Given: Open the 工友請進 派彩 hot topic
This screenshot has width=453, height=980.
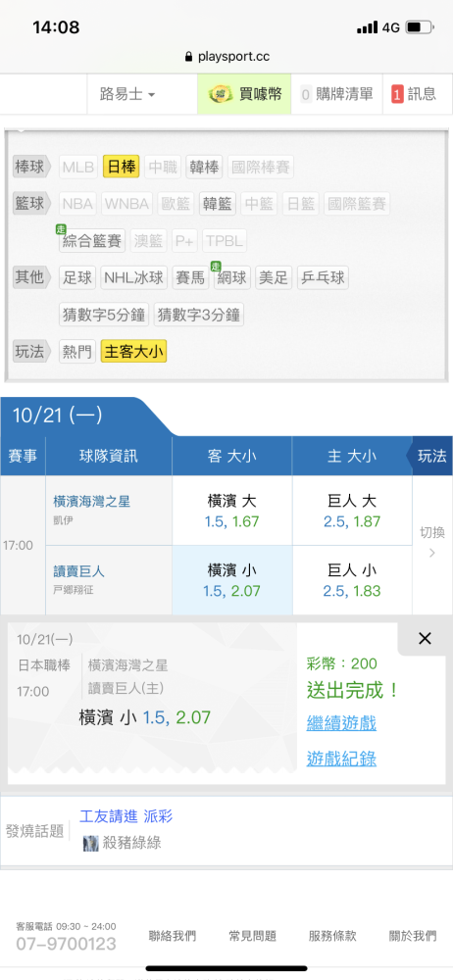Looking at the screenshot, I should pyautogui.click(x=126, y=815).
